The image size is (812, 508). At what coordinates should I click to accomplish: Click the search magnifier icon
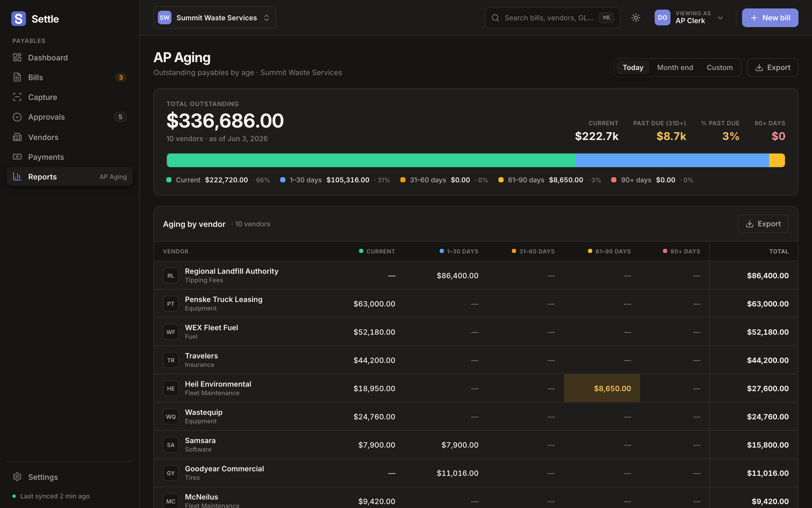tap(495, 18)
